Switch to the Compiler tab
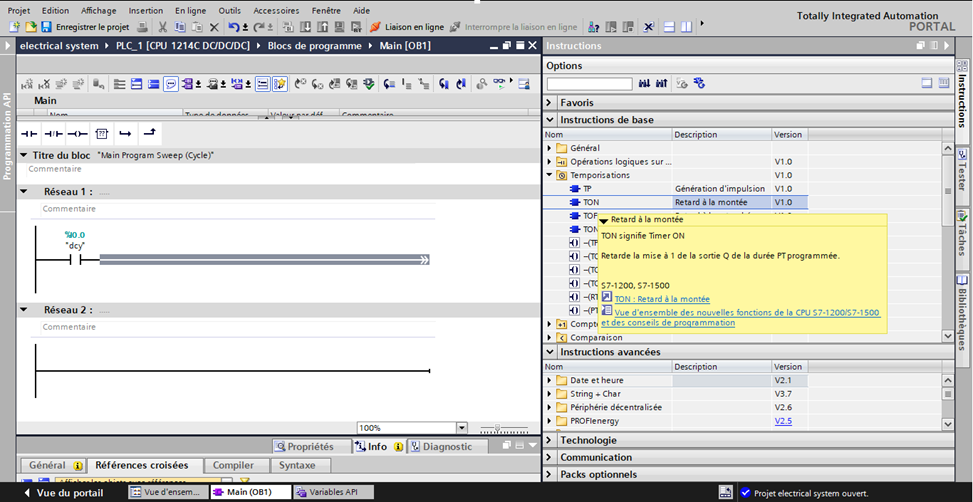The height and width of the screenshot is (502, 973). 233,465
